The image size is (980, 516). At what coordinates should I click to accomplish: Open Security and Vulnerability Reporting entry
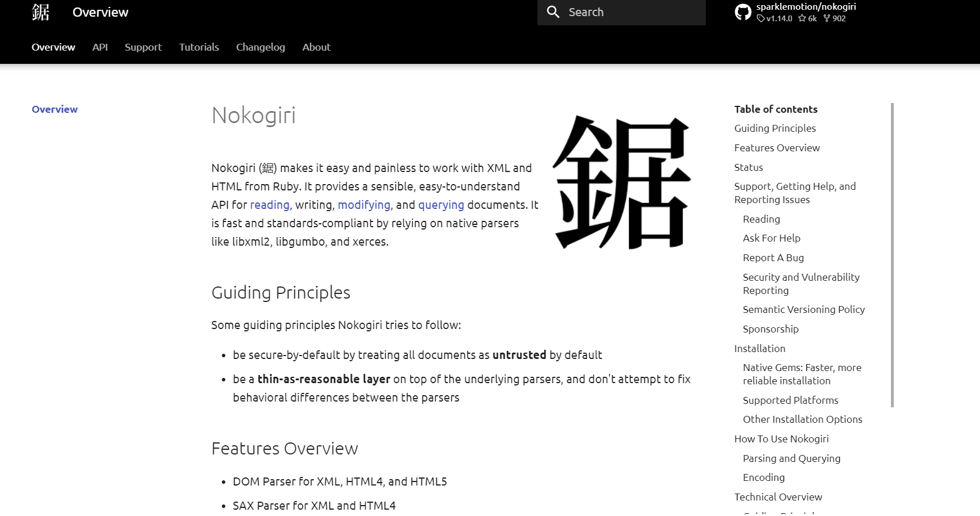(x=801, y=284)
